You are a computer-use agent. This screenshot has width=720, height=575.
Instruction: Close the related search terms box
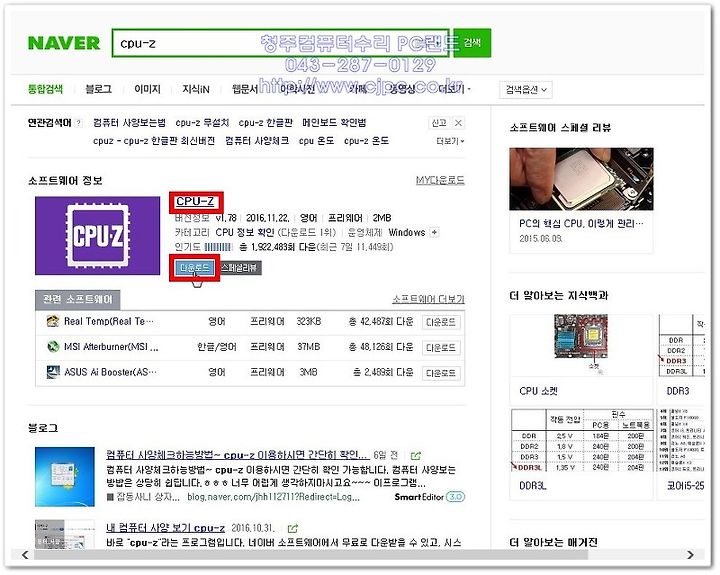click(x=458, y=123)
